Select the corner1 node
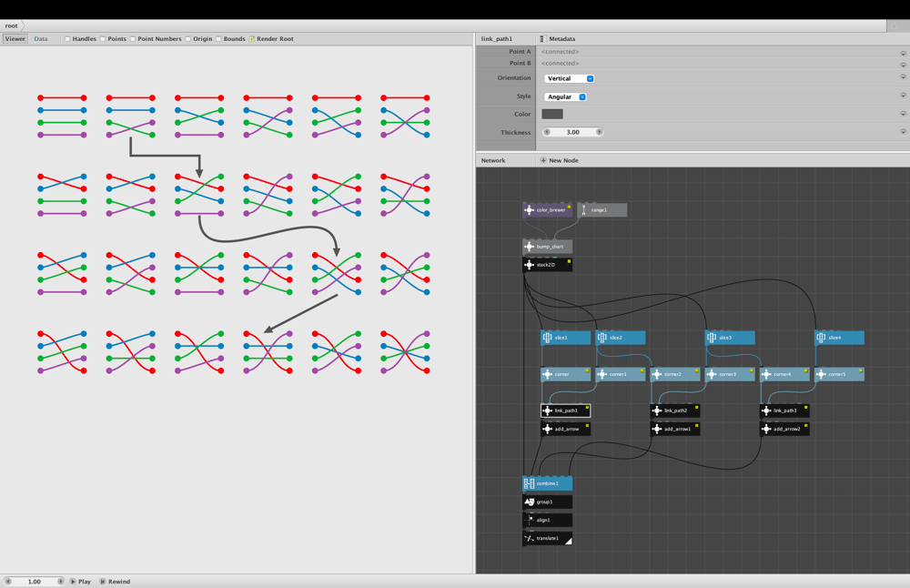Image resolution: width=910 pixels, height=588 pixels. (621, 374)
